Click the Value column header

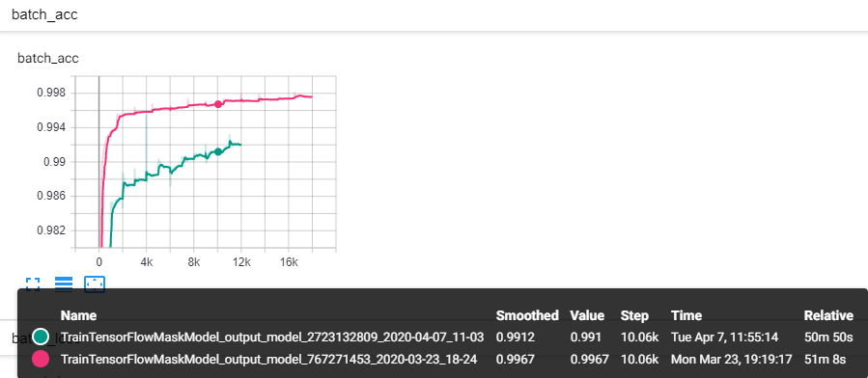click(587, 315)
